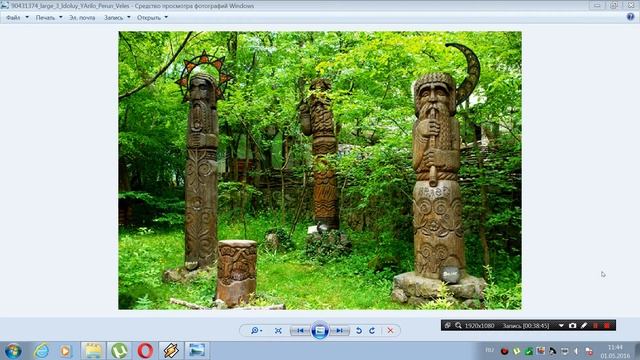Open the zoom magnifier control
The width and height of the screenshot is (640, 360).
pyautogui.click(x=256, y=330)
